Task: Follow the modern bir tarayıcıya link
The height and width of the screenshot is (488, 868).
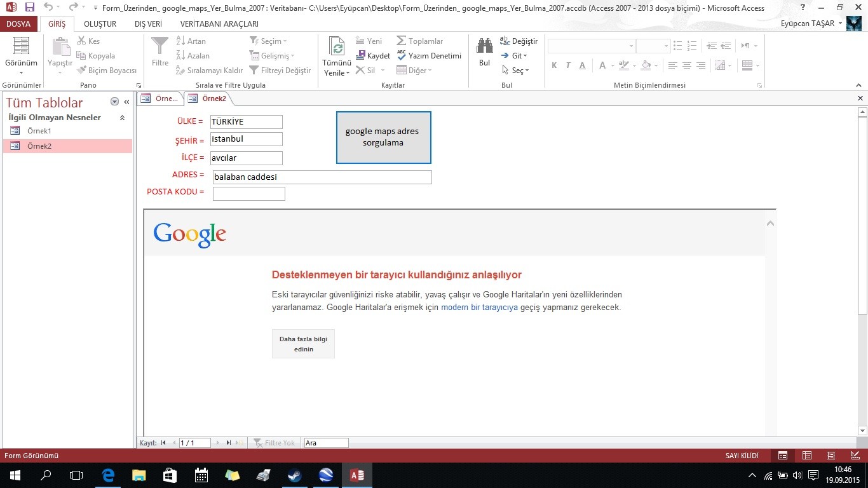Action: pos(480,308)
